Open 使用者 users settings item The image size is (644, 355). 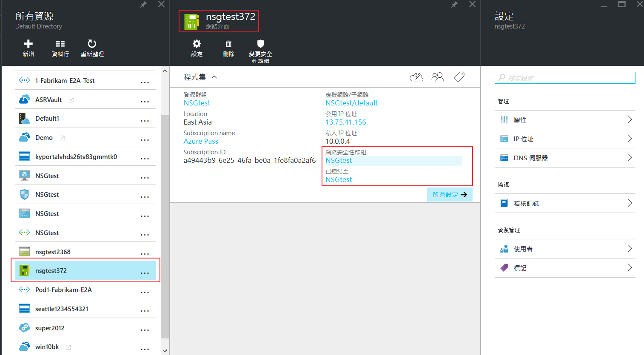pyautogui.click(x=565, y=249)
